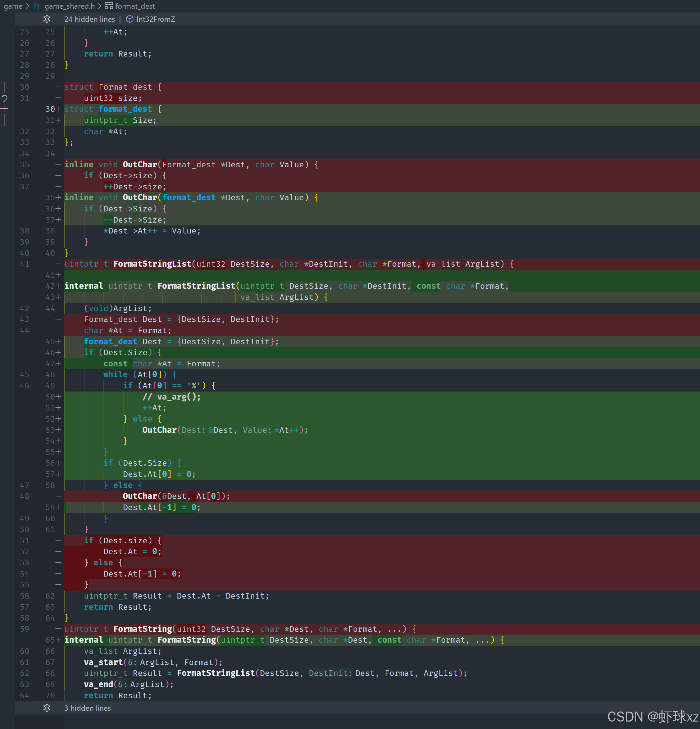Expand the 24 hidden lines unfold icon

(47, 19)
